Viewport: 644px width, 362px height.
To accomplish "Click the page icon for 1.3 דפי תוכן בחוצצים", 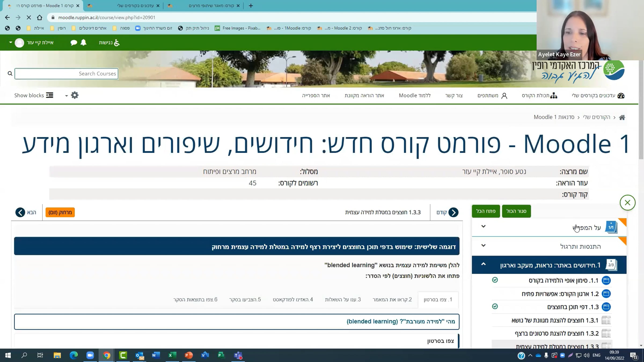I will pyautogui.click(x=606, y=307).
